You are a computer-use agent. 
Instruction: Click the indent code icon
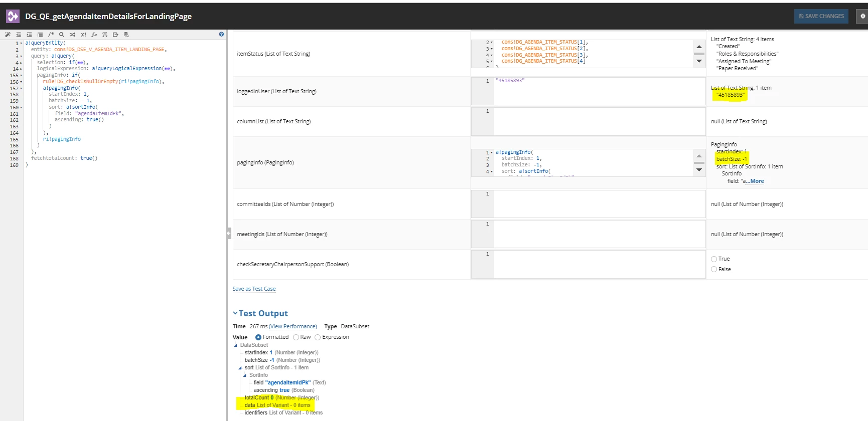tap(29, 35)
